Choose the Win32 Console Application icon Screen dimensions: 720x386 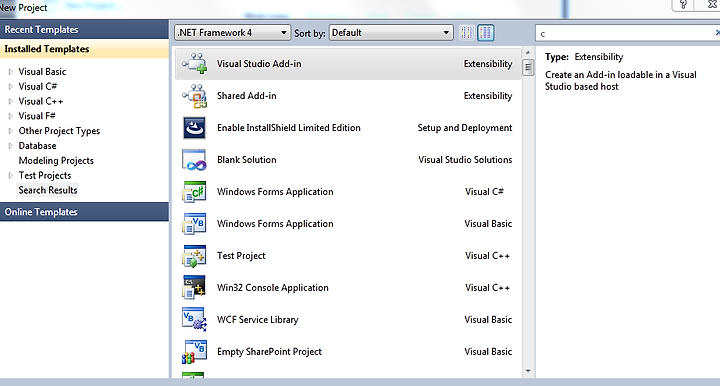point(194,287)
